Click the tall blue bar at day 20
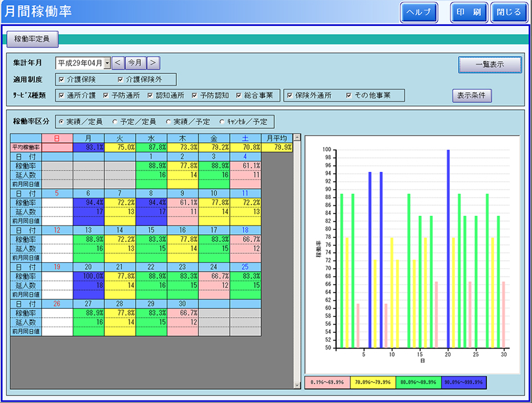This screenshot has width=532, height=403. [x=448, y=249]
